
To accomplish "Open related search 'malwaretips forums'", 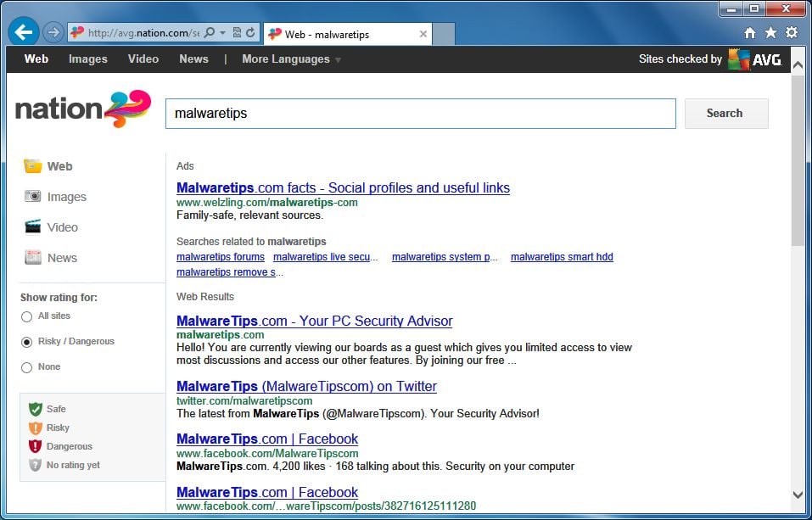I will (x=220, y=257).
